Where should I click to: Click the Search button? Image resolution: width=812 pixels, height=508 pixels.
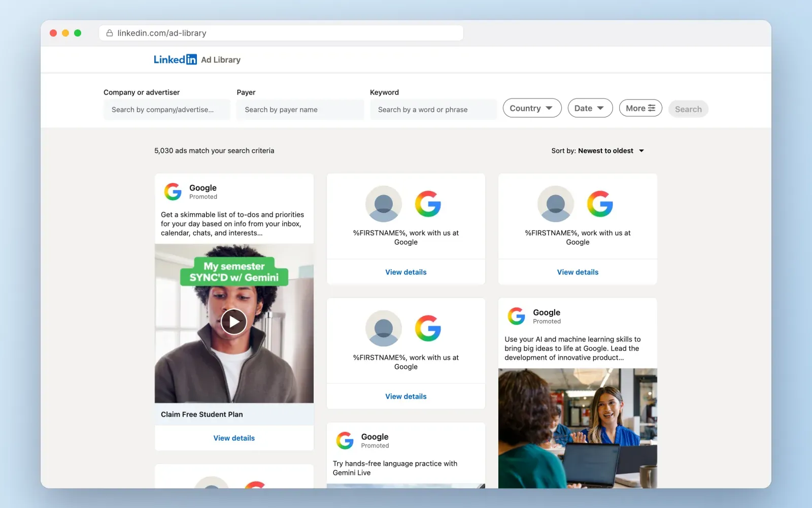click(x=688, y=109)
